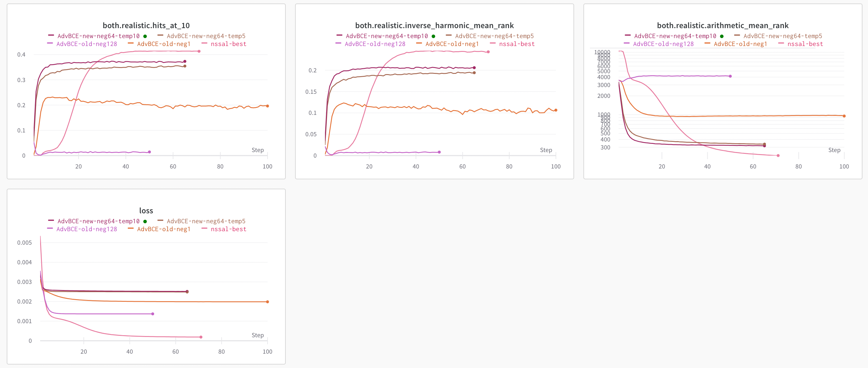
Task: Click pink color dash for nssal-best in arithmetic_mean_rank legend
Action: [781, 43]
